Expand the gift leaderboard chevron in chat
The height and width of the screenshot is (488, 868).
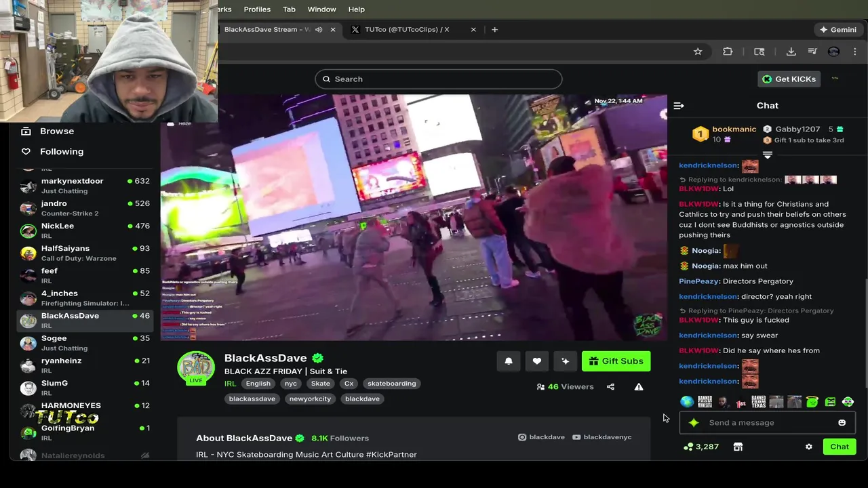click(x=768, y=155)
